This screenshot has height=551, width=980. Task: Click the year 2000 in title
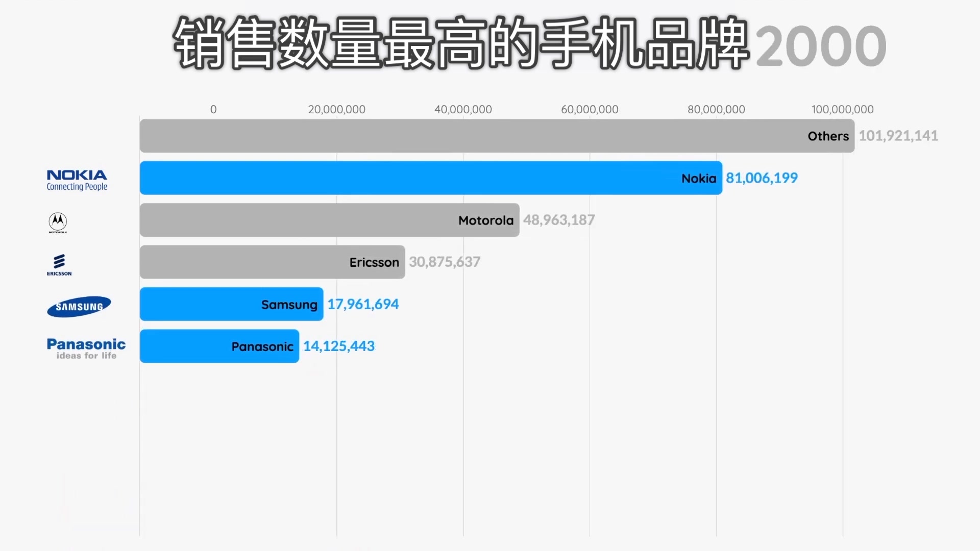[x=821, y=46]
